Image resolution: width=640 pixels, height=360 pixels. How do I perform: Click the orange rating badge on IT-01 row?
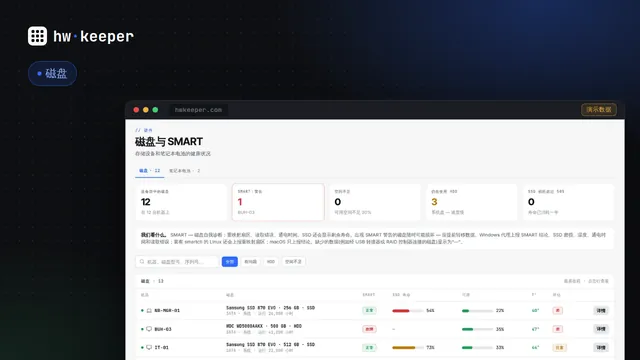click(559, 348)
